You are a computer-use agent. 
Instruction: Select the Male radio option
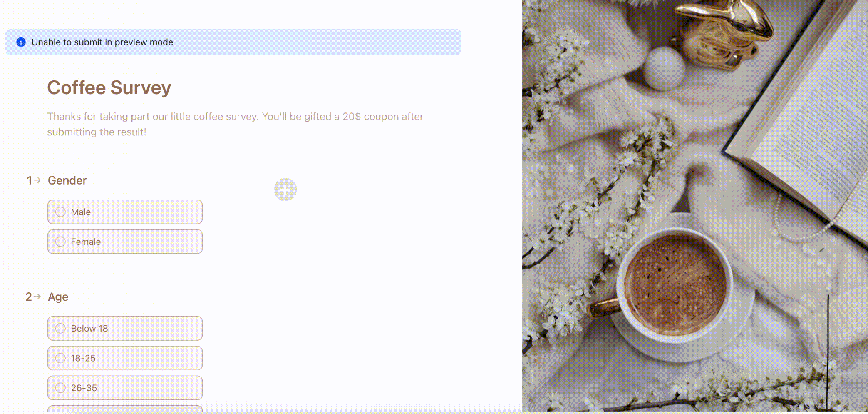point(125,212)
